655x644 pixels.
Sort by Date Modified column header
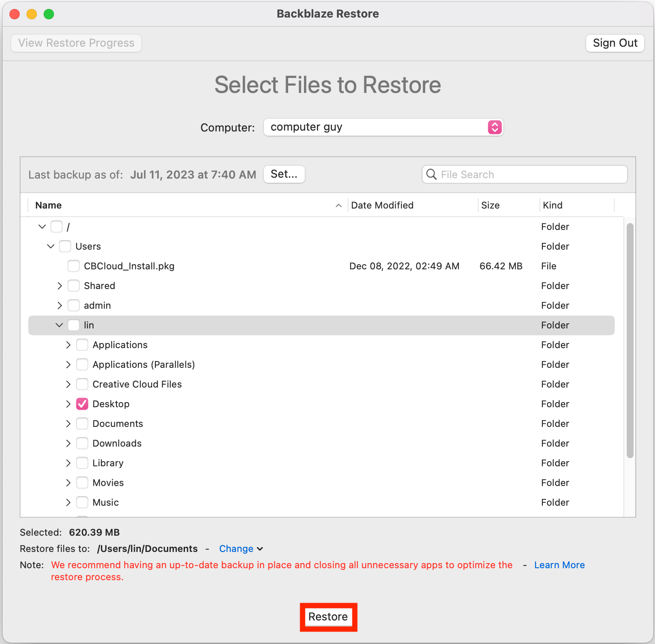[x=413, y=205]
